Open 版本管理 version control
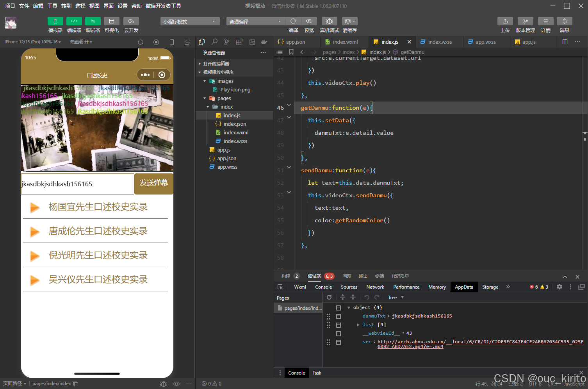Screen dimensions: 588x389 click(525, 21)
